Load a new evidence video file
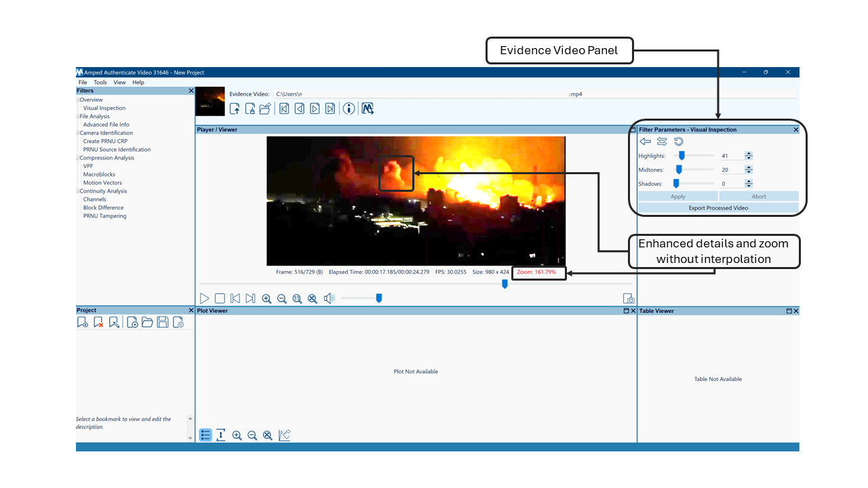 coord(235,108)
